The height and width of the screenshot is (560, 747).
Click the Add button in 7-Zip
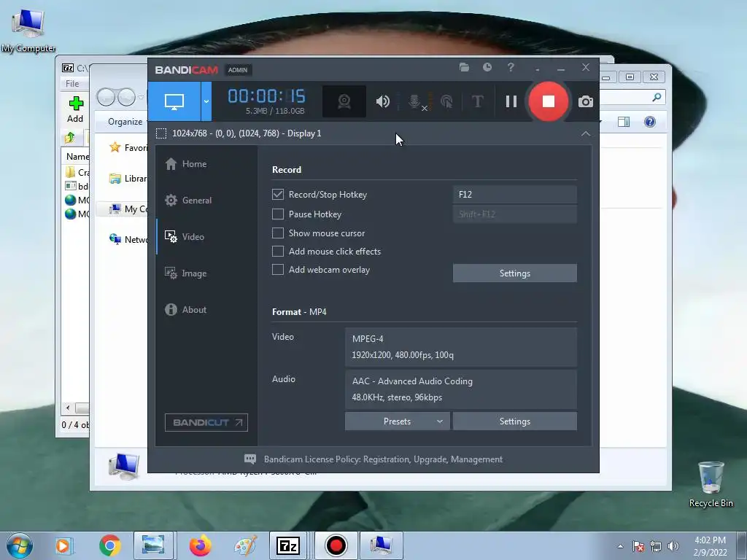pyautogui.click(x=75, y=109)
